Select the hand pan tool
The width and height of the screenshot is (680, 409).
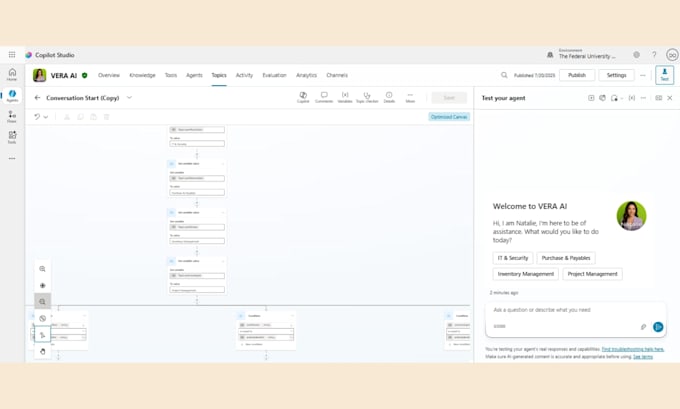[x=42, y=351]
